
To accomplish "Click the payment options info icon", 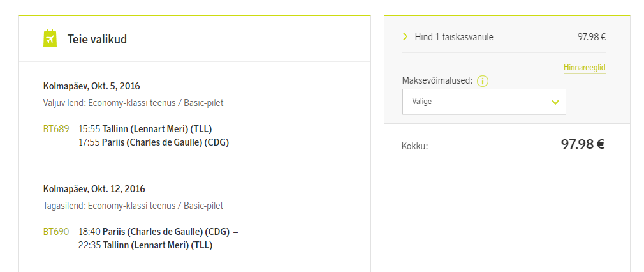I will tap(483, 81).
